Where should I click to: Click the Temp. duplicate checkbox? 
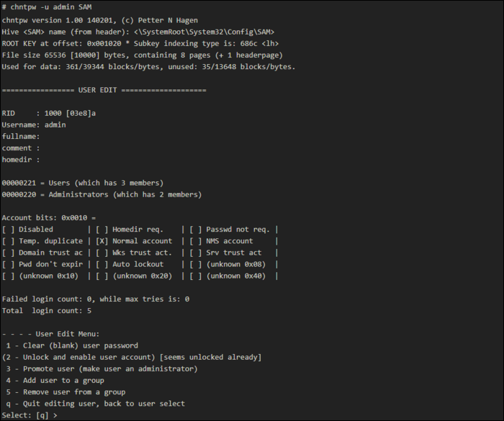(9, 241)
